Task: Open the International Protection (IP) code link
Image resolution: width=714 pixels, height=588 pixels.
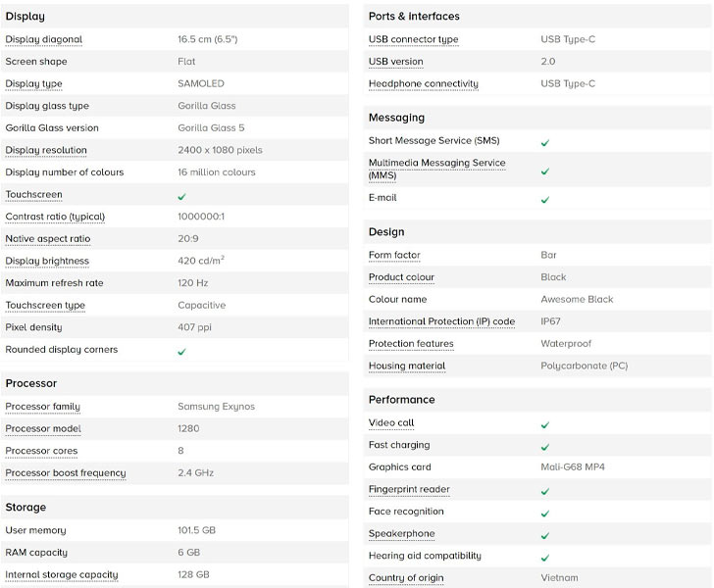Action: (x=441, y=321)
